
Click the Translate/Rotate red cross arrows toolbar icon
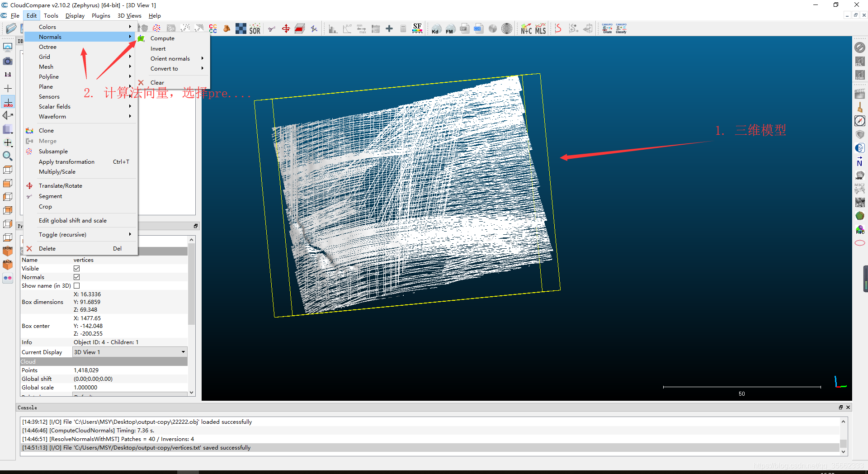286,29
